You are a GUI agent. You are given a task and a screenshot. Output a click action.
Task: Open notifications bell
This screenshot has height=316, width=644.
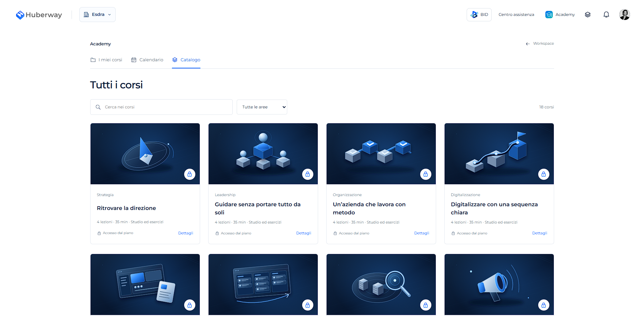click(x=606, y=15)
